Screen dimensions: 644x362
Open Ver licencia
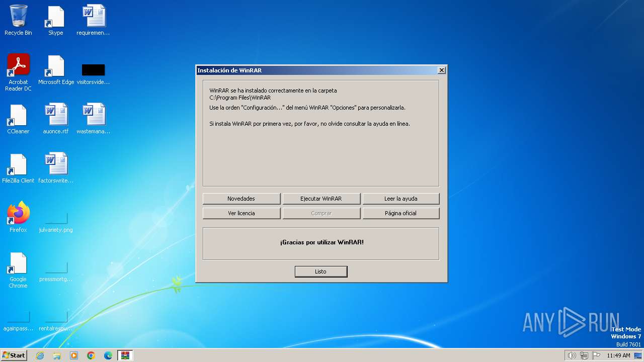(242, 213)
